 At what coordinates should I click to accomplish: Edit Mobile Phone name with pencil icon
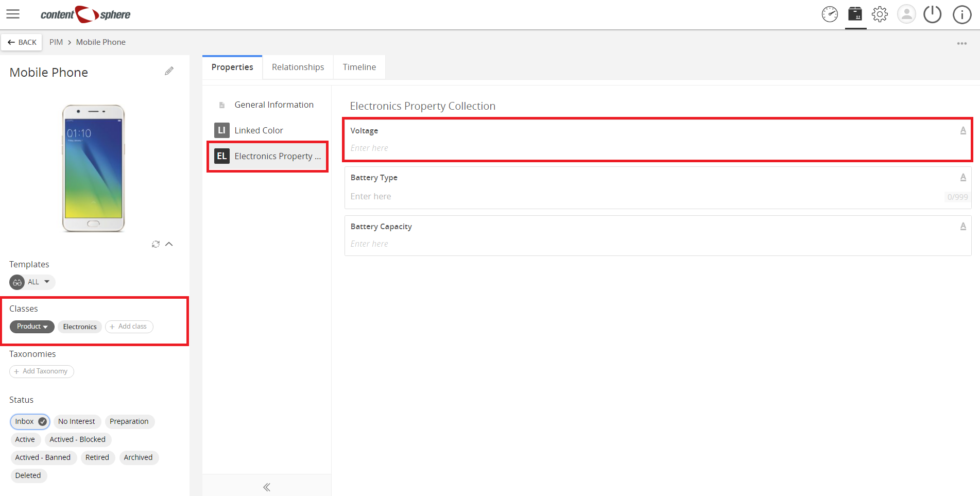coord(169,71)
